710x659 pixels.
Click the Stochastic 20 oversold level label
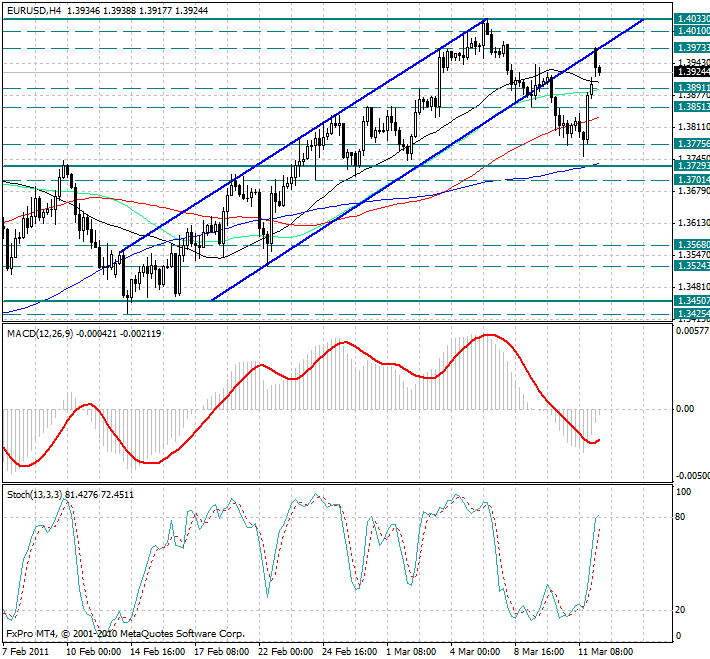(680, 610)
